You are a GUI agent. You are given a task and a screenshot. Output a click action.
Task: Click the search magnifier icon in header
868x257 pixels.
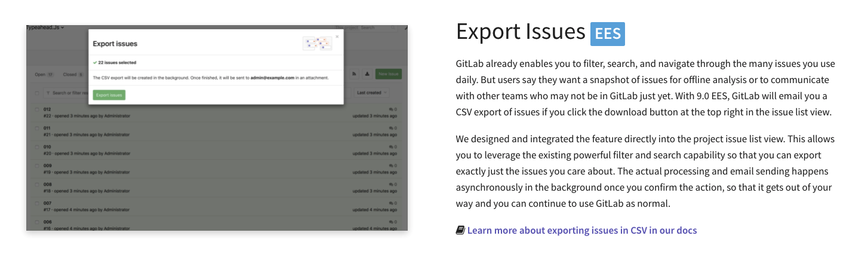pos(393,27)
